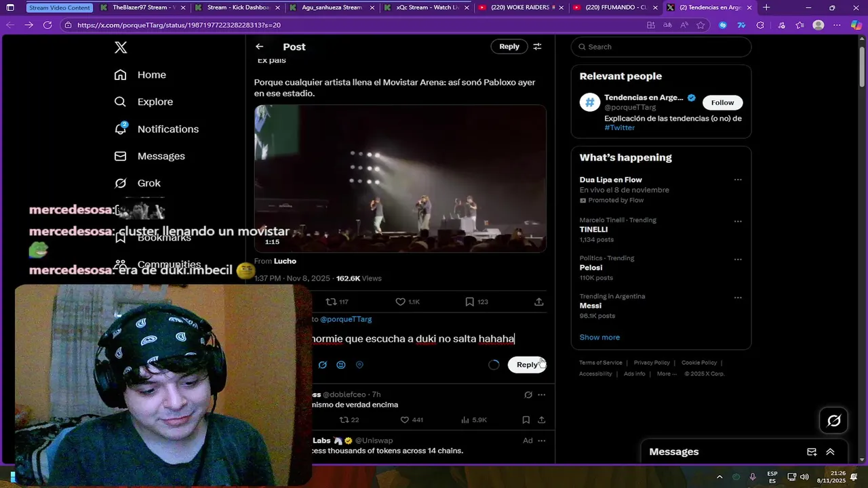Click the X logo in the sidebar
Image resolution: width=868 pixels, height=488 pixels.
click(x=121, y=47)
